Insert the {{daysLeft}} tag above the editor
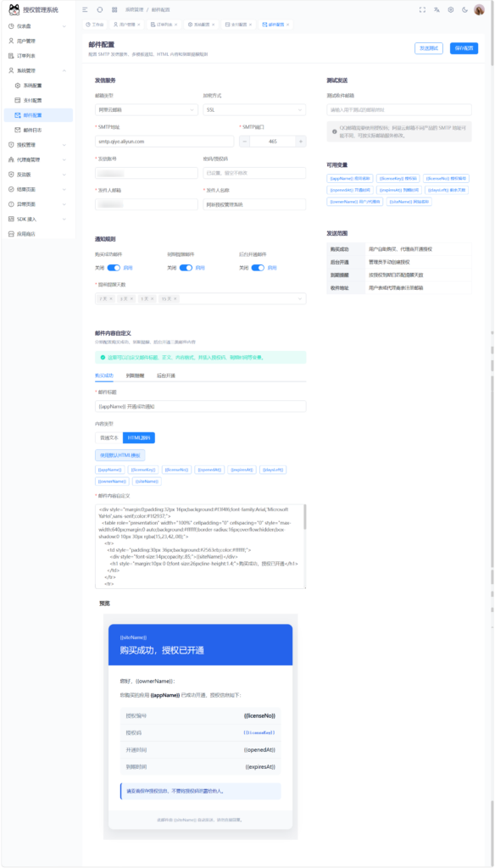The height and width of the screenshot is (868, 495). [273, 470]
